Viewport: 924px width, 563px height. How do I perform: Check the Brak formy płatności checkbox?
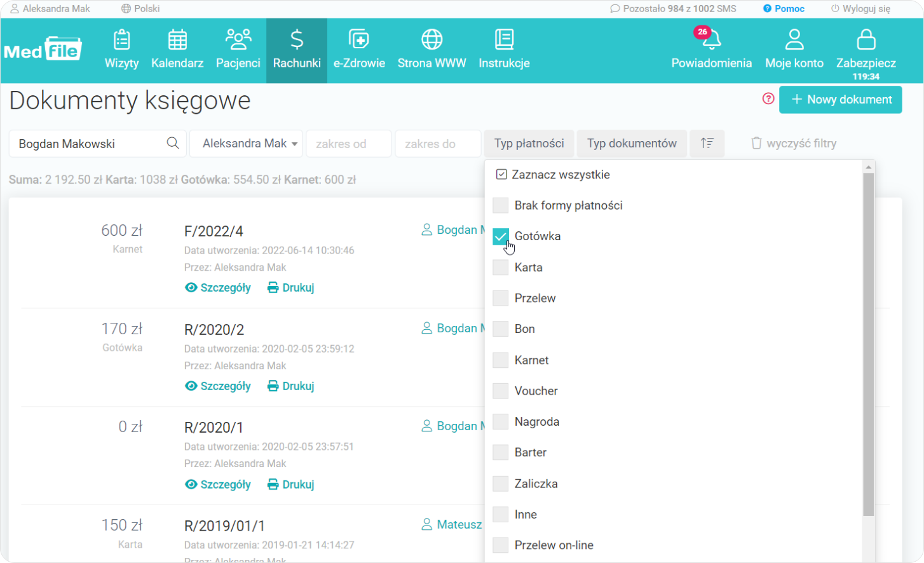[x=501, y=205]
